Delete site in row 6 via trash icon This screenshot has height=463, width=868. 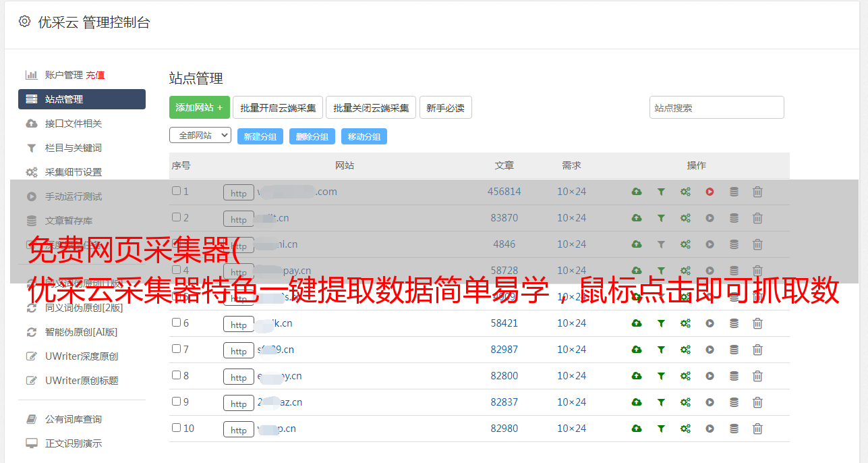click(757, 323)
